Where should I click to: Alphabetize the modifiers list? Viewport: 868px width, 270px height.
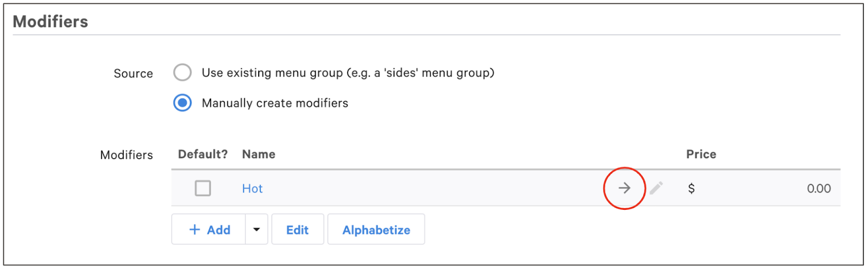(x=376, y=229)
